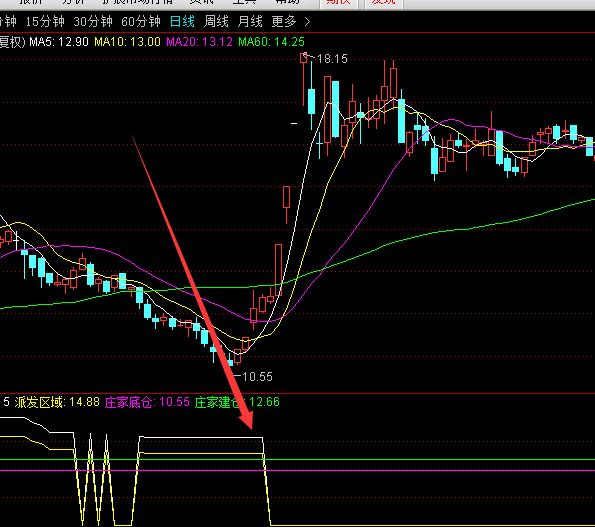
Task: Select the 月线 monthly chart tab
Action: [250, 21]
